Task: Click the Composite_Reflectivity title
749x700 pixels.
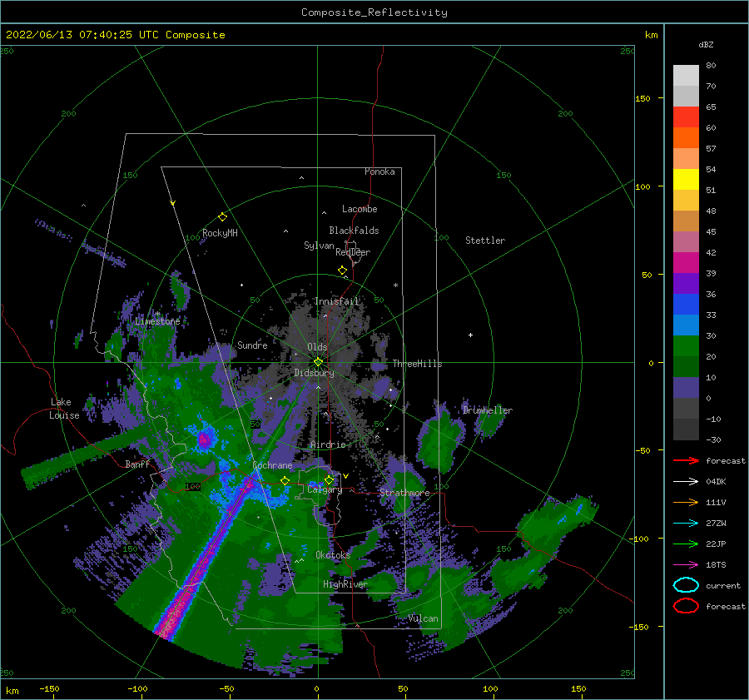Action: point(374,12)
